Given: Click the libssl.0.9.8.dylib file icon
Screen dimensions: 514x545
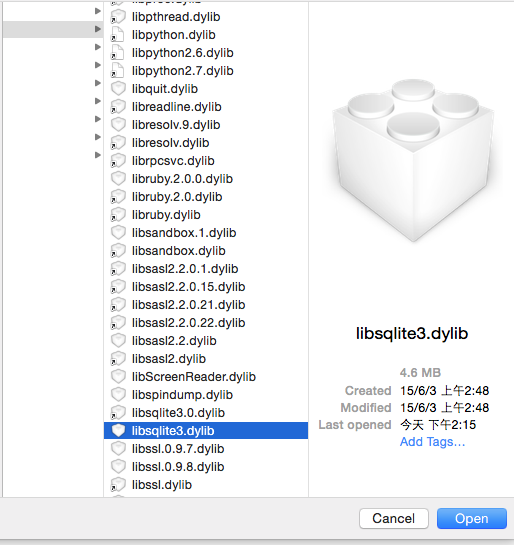Looking at the screenshot, I should 118,467.
